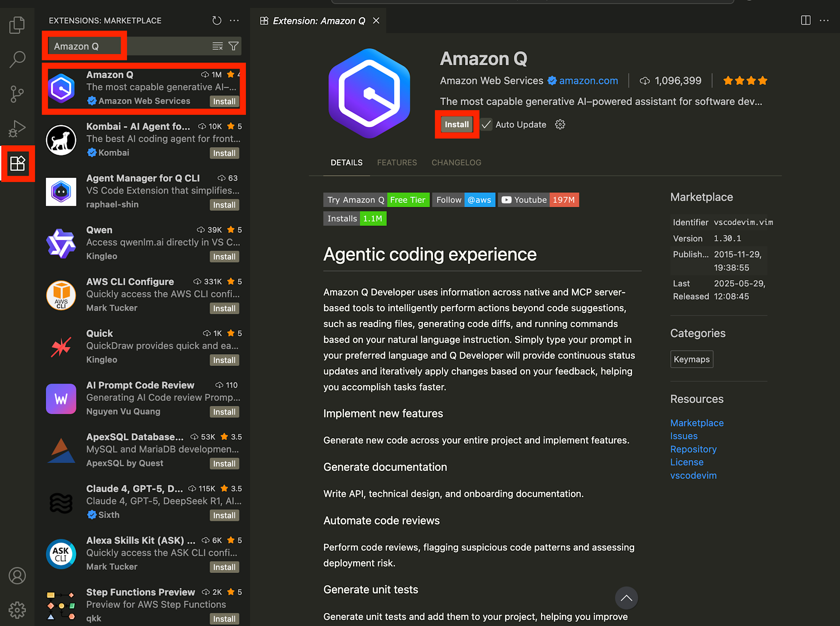Viewport: 840px width, 626px height.
Task: Open the extension filter funnel menu
Action: [234, 46]
